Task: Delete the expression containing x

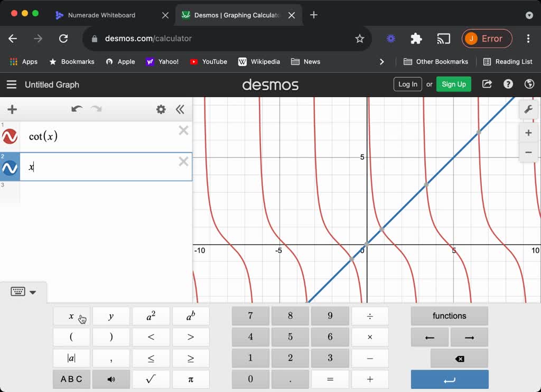Action: click(x=183, y=162)
